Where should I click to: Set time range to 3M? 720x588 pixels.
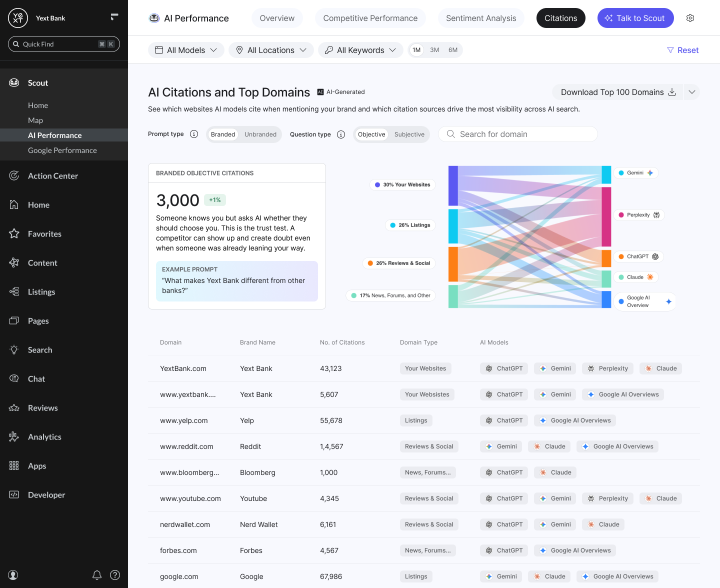tap(434, 50)
